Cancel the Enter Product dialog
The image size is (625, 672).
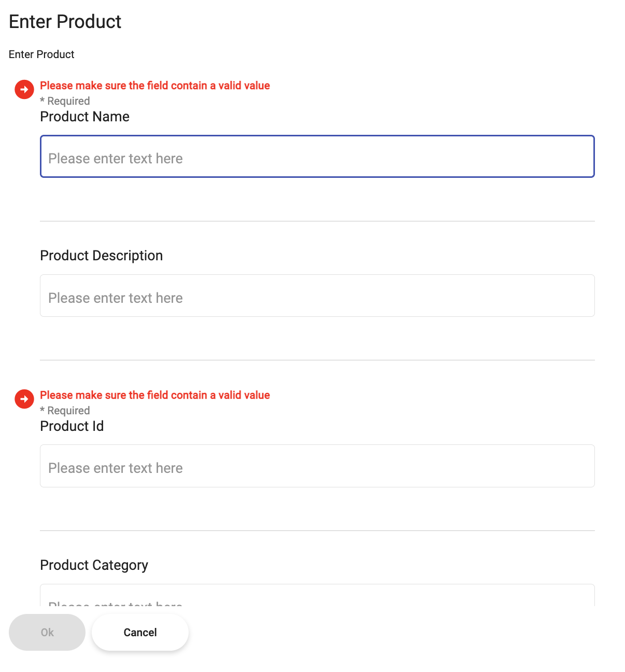(x=140, y=632)
